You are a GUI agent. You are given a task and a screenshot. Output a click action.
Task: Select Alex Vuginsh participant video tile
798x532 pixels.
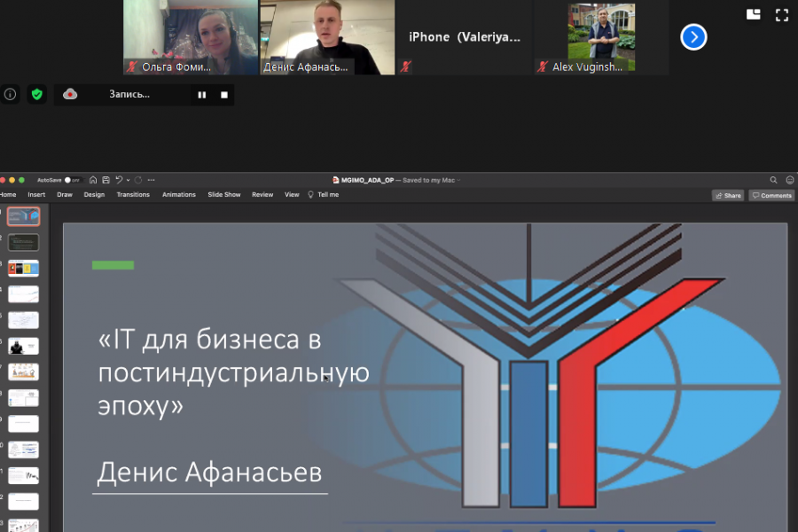click(601, 37)
